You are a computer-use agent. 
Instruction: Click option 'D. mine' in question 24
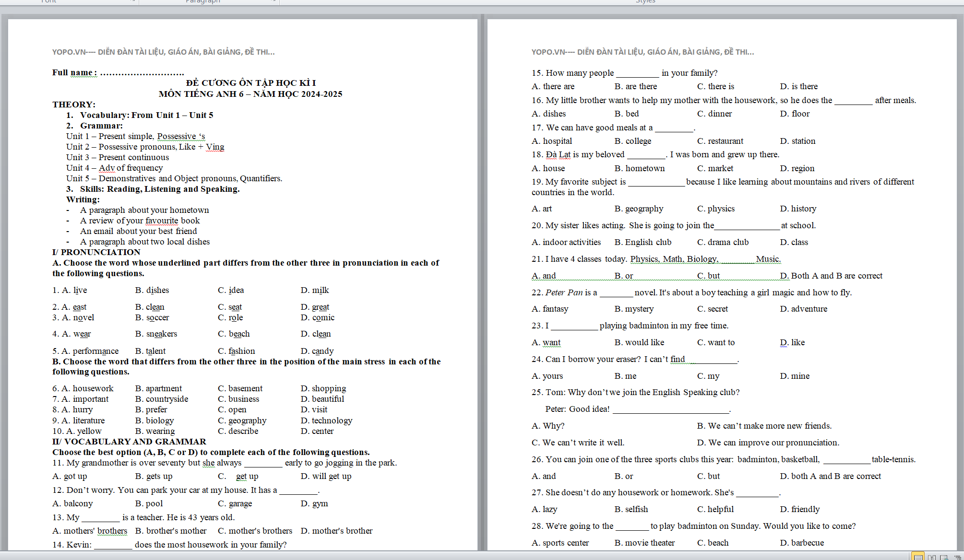[795, 376]
